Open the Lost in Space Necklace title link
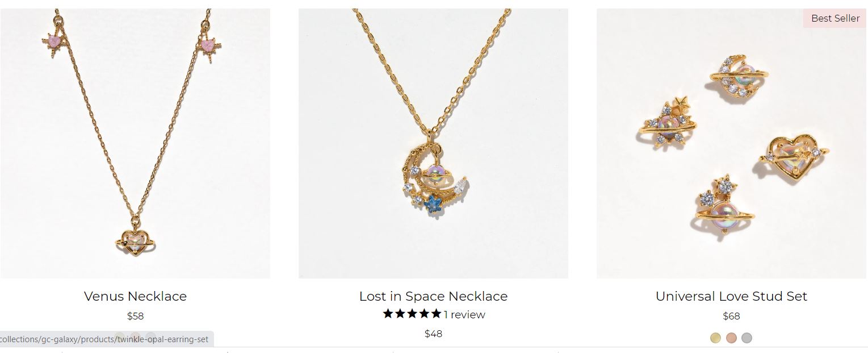Image resolution: width=868 pixels, height=353 pixels. (x=433, y=296)
